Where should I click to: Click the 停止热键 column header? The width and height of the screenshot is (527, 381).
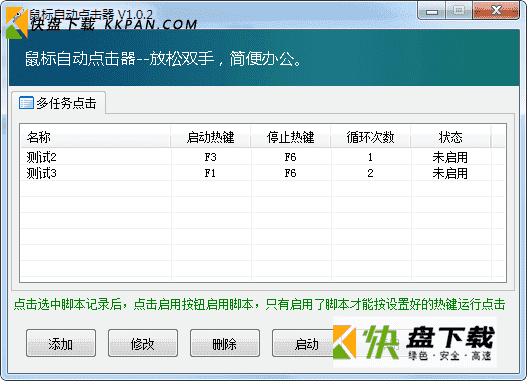pos(291,137)
